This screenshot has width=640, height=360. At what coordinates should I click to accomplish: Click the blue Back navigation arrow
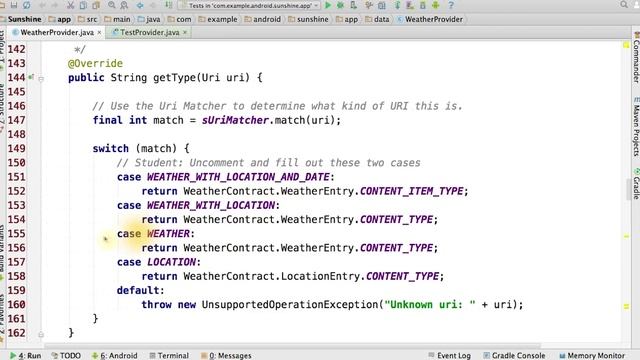click(x=140, y=5)
